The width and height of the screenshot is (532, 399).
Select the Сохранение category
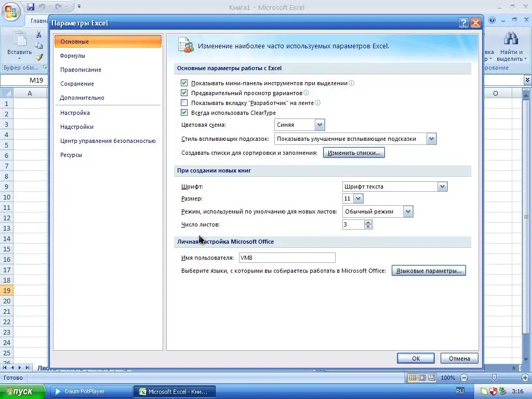[x=108, y=84]
